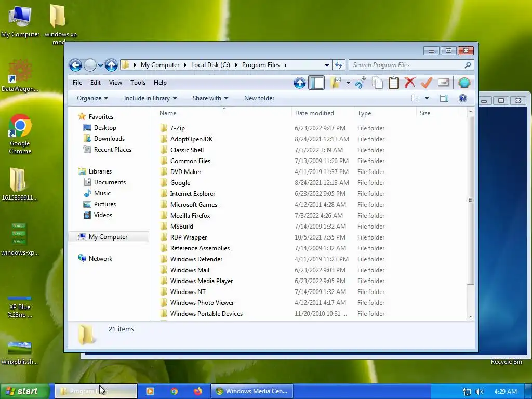Click the blue Help question mark icon

(463, 98)
